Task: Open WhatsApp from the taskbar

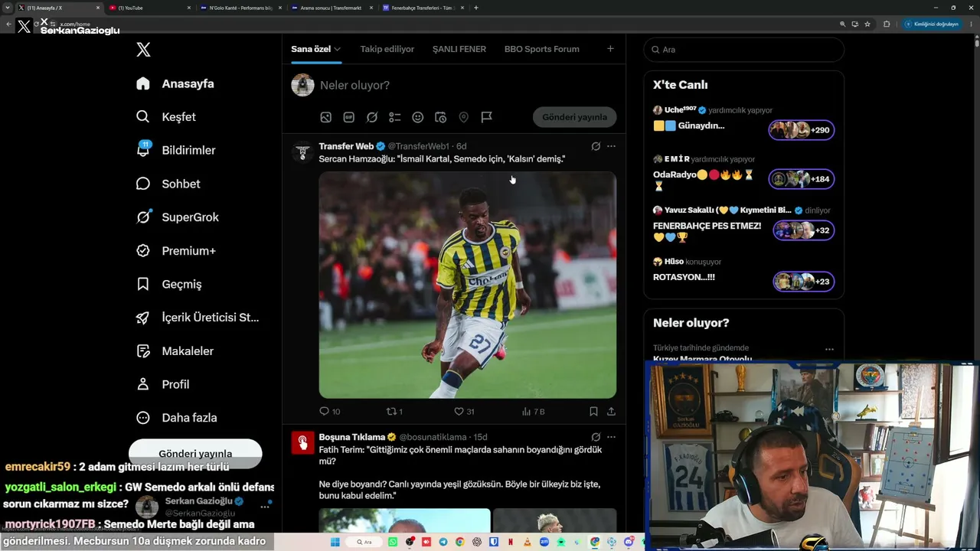Action: [393, 542]
